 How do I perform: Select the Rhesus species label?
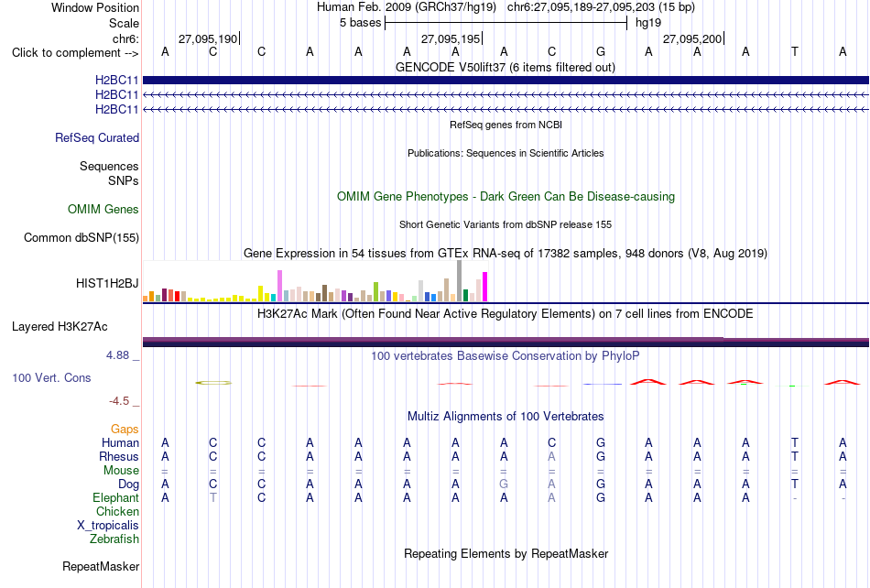pos(119,456)
